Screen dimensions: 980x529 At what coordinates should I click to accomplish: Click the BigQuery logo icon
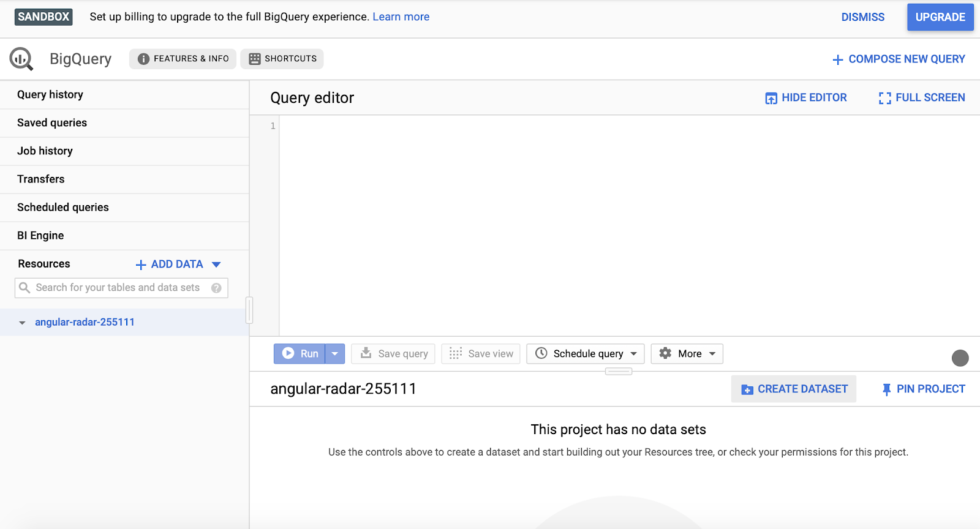pyautogui.click(x=21, y=59)
